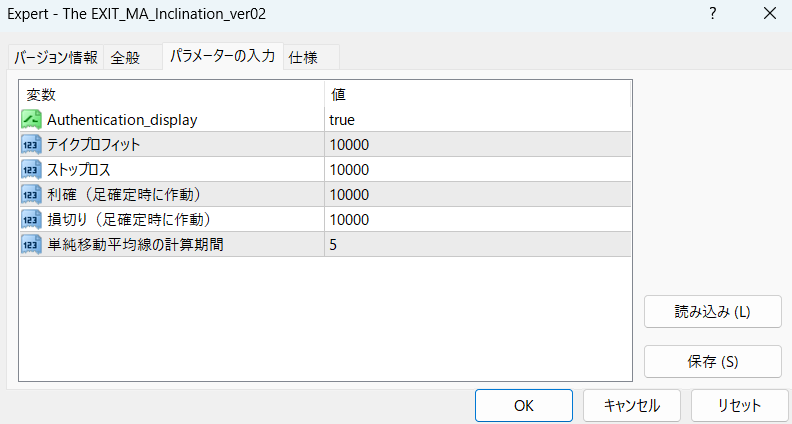The height and width of the screenshot is (424, 792).
Task: Click the help question mark button
Action: tap(713, 14)
